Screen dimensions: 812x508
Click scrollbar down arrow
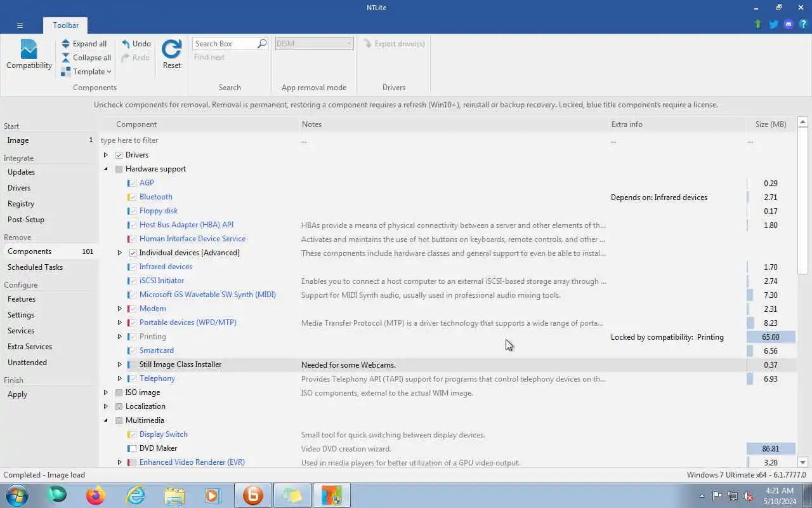tap(802, 462)
